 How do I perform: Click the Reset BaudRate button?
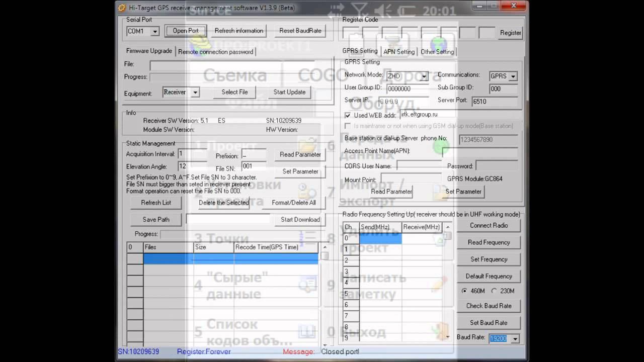click(x=300, y=31)
